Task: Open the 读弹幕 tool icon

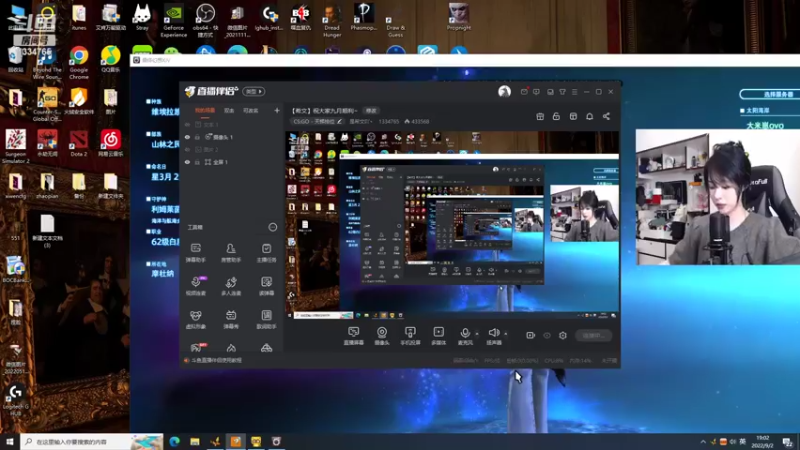Action: coord(266,286)
